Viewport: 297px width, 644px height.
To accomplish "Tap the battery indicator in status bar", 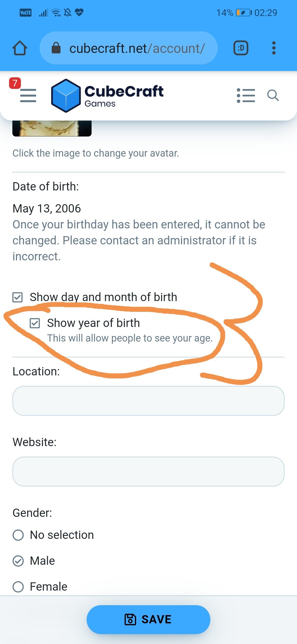I will click(244, 13).
